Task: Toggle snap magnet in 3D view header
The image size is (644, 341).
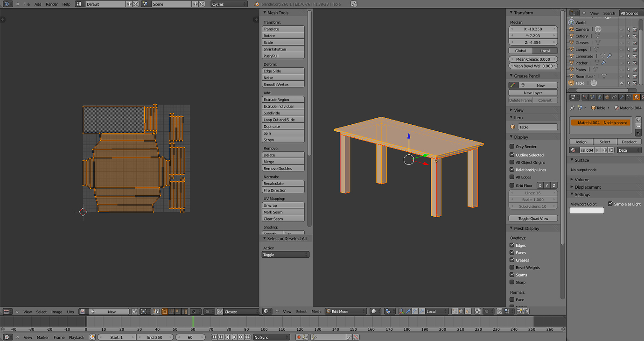Action: pyautogui.click(x=499, y=311)
